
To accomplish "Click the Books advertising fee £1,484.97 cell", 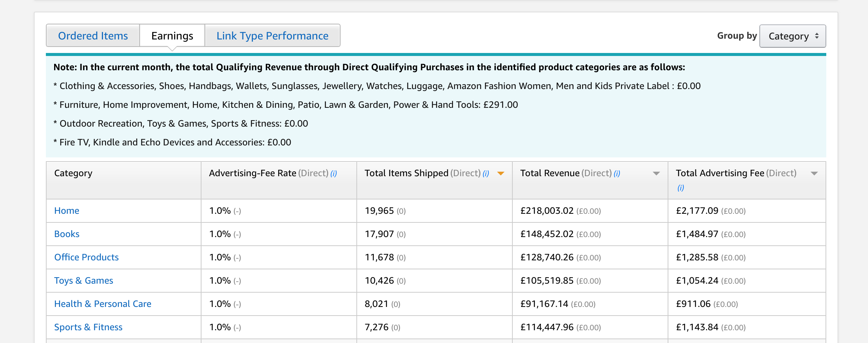I will tap(697, 234).
